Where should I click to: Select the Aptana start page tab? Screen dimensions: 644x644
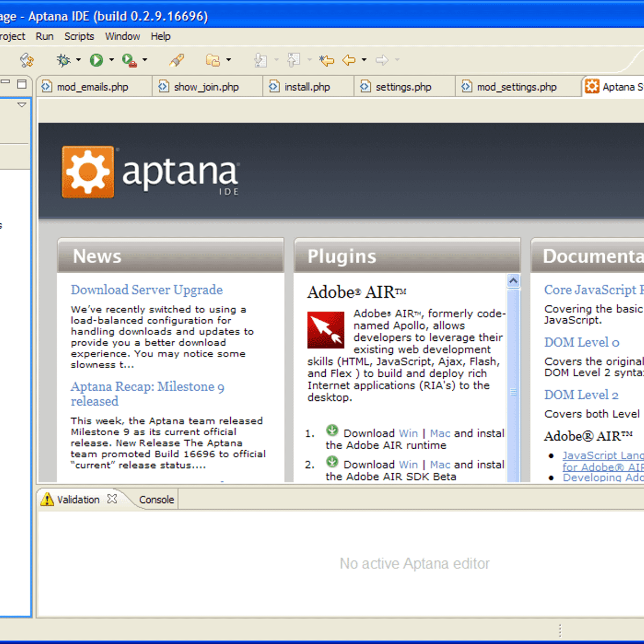pos(613,86)
